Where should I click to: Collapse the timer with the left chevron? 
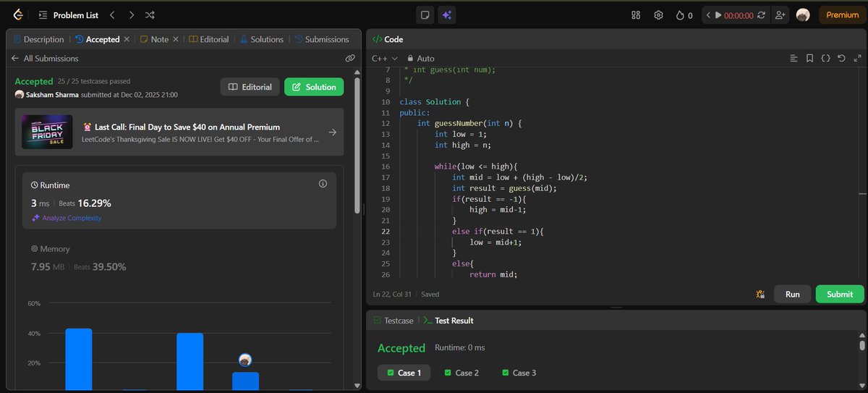(x=708, y=15)
